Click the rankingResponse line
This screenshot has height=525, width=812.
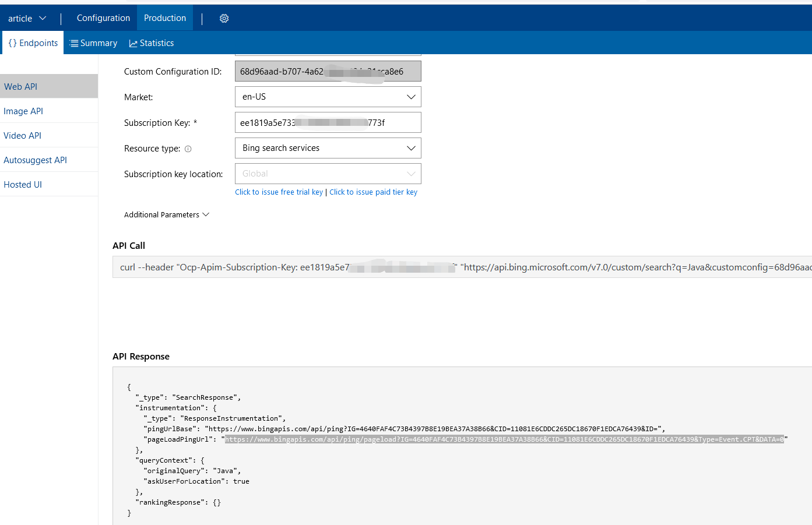pos(178,502)
